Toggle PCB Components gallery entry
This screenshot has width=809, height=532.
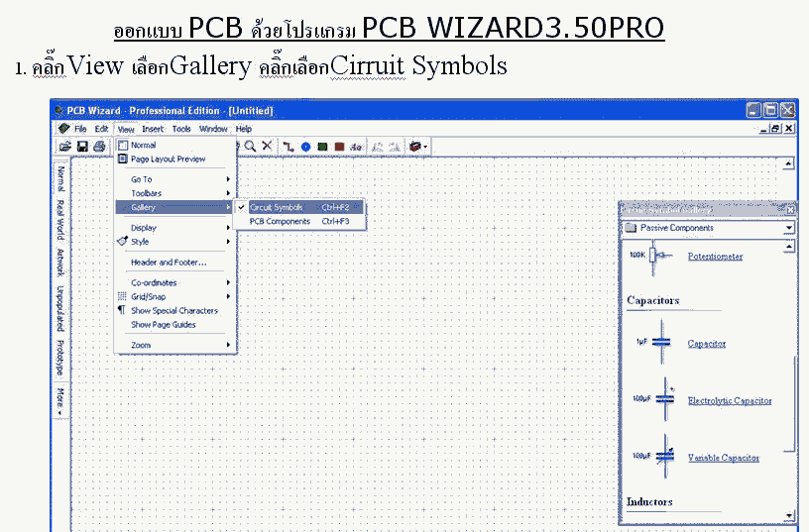(x=299, y=221)
